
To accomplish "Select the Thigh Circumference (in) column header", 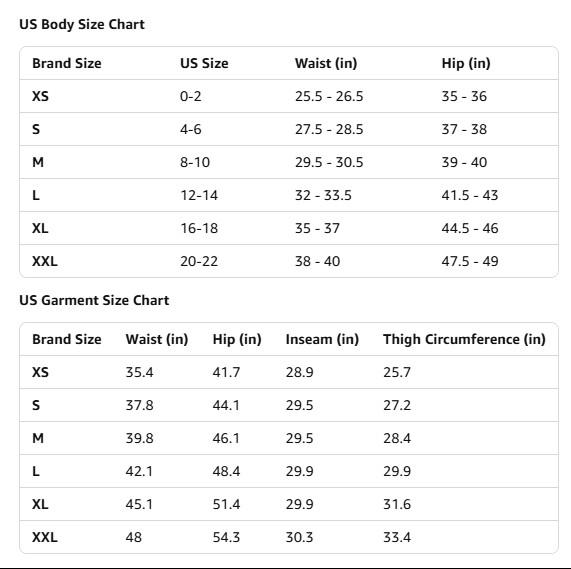I will point(464,339).
